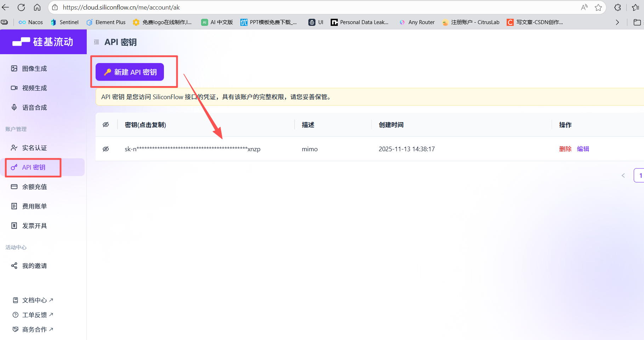Open 我的邀请 invitation page
This screenshot has width=644, height=340.
pos(34,266)
